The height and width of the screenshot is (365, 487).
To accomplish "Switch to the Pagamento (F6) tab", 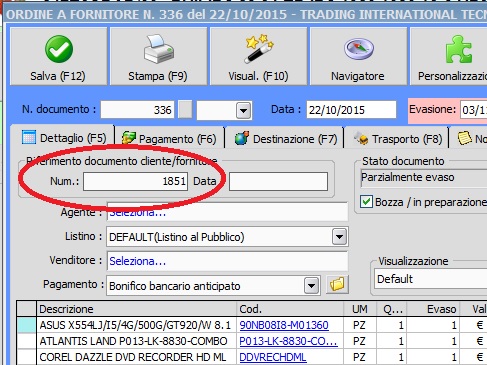I will pos(170,138).
